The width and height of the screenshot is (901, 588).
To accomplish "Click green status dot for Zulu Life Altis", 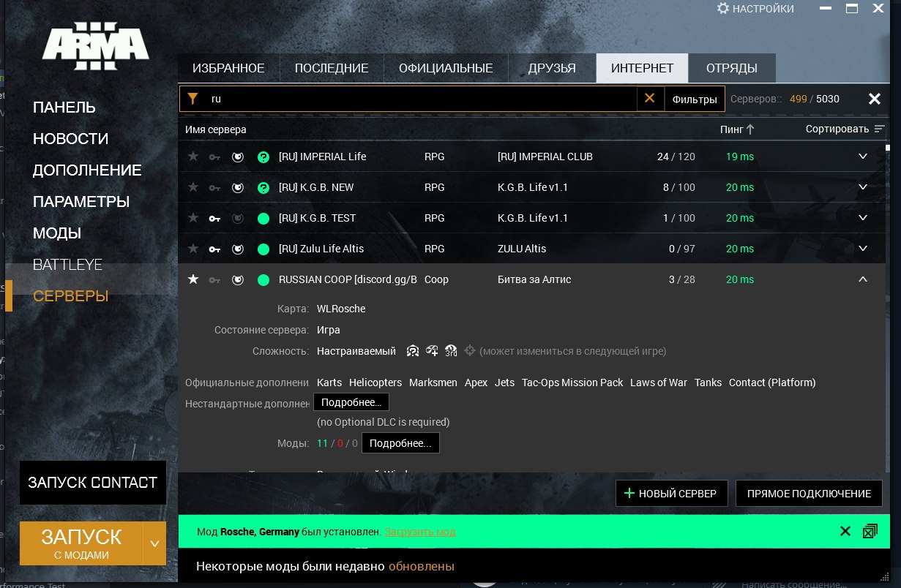I will click(x=263, y=249).
